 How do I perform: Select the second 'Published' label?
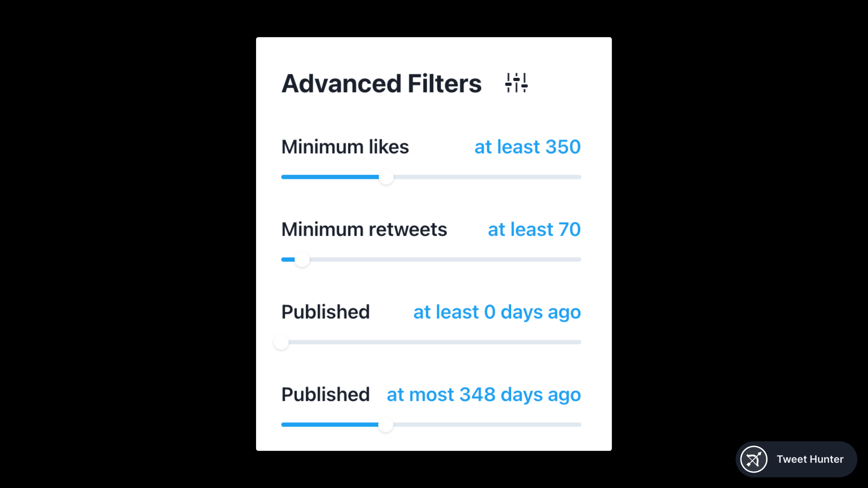coord(325,395)
